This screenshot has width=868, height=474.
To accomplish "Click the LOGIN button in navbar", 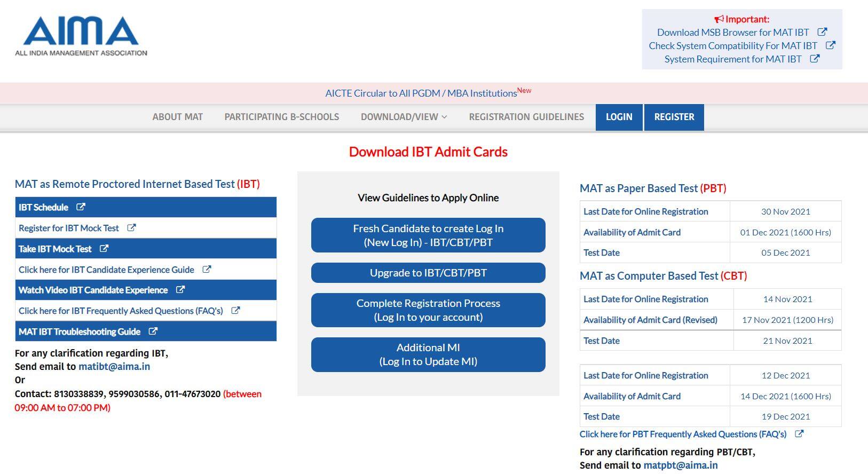I will pos(619,117).
